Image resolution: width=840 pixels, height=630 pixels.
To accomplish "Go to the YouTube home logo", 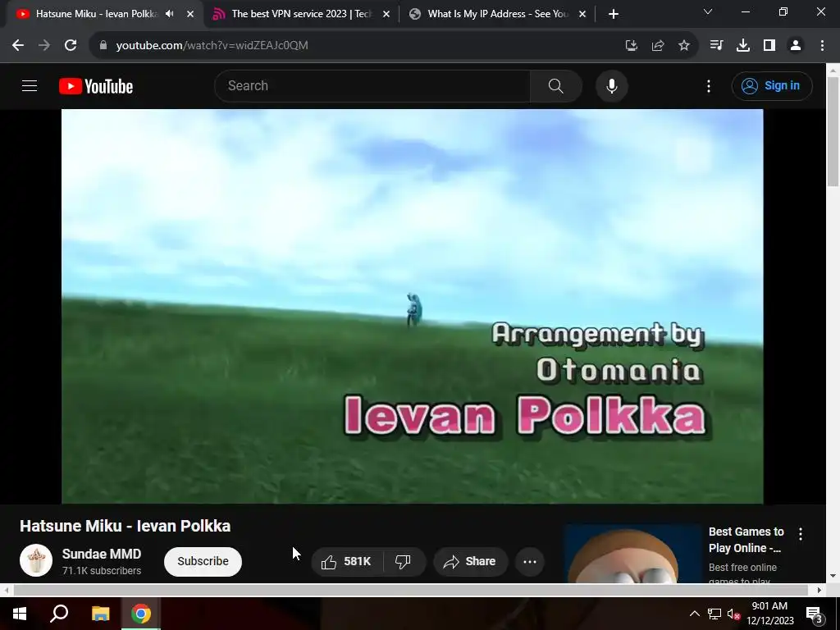I will click(96, 86).
